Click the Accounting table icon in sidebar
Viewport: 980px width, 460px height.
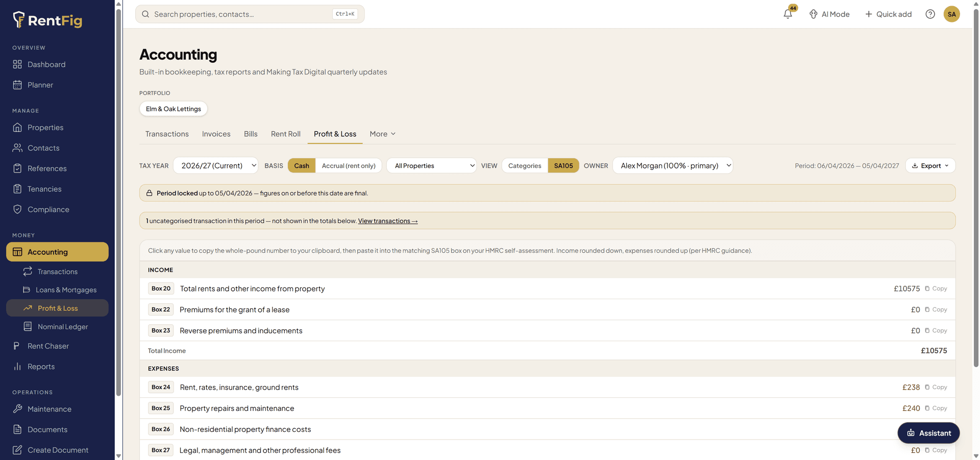point(17,252)
